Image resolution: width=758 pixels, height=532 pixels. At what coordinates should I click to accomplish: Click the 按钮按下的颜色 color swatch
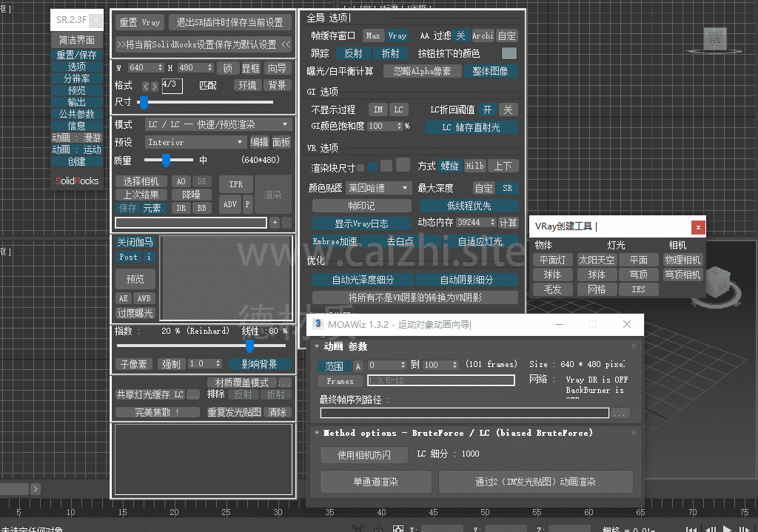tap(509, 53)
